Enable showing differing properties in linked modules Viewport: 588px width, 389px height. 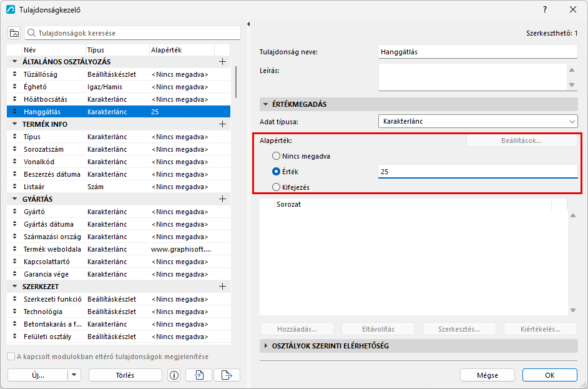(11, 357)
